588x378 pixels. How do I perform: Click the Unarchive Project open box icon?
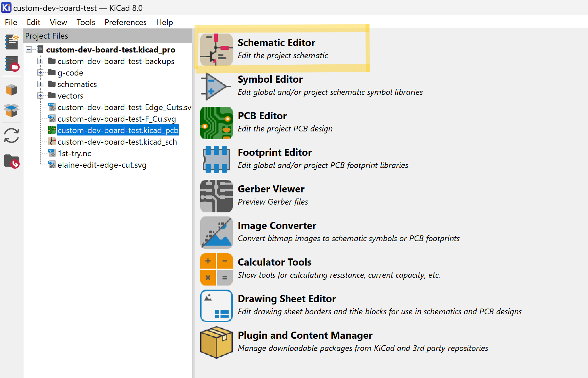tap(12, 110)
